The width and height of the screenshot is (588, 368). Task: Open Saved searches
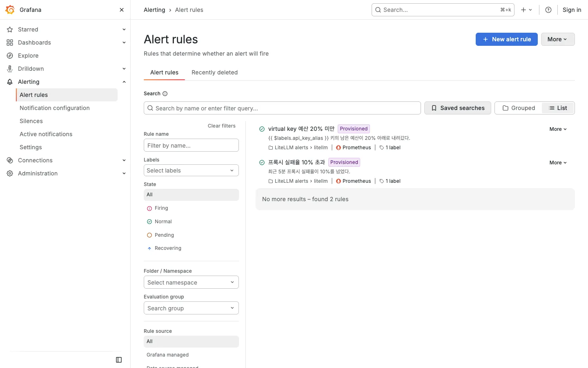(457, 108)
